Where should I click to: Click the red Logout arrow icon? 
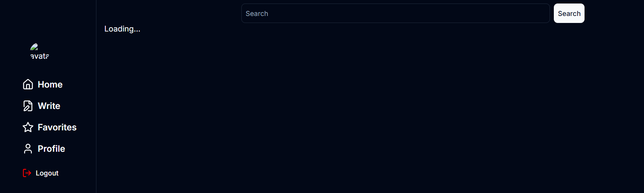(27, 173)
